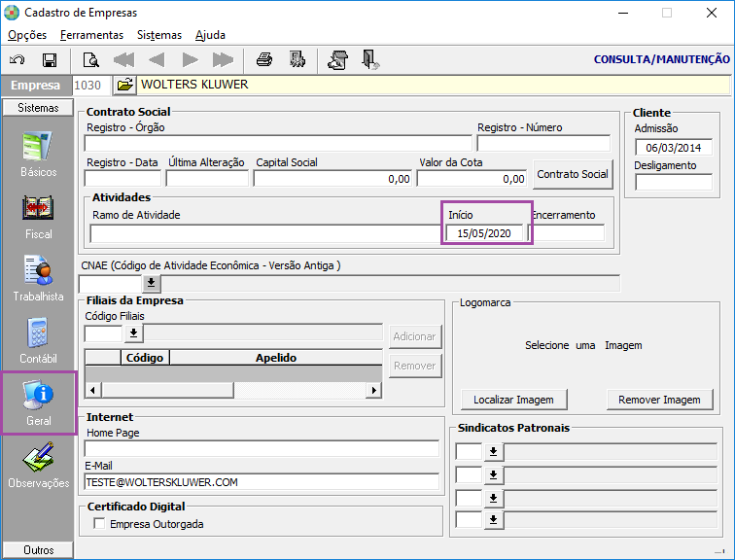Click the building report toolbar icon
The height and width of the screenshot is (560, 735).
coord(297,60)
